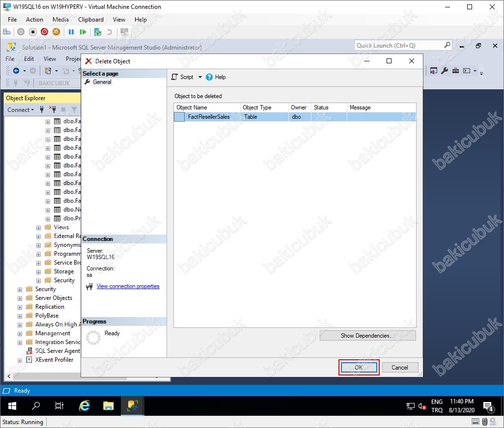Viewport: 504px width, 428px height.
Task: Expand the XEvent Profiler node
Action: pos(20,360)
